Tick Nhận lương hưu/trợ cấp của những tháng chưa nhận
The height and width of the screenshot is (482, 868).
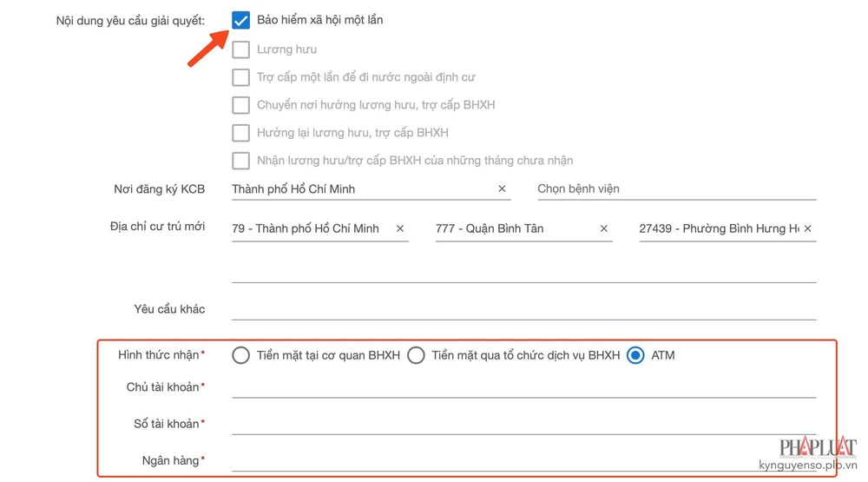click(241, 161)
